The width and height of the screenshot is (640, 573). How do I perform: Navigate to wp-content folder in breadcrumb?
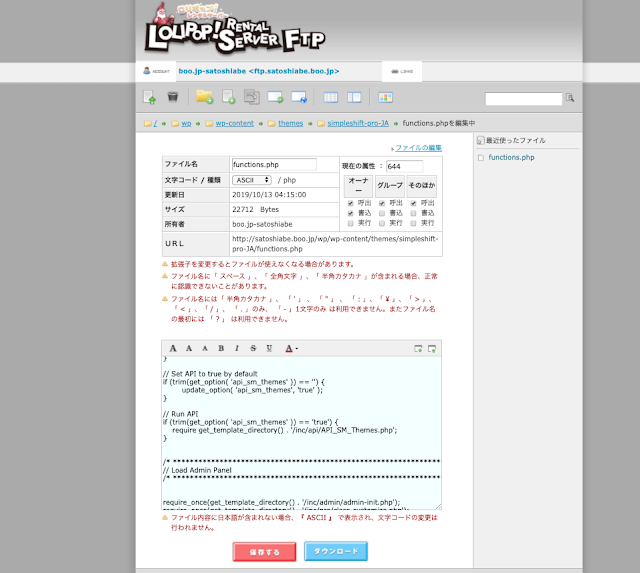tap(234, 123)
